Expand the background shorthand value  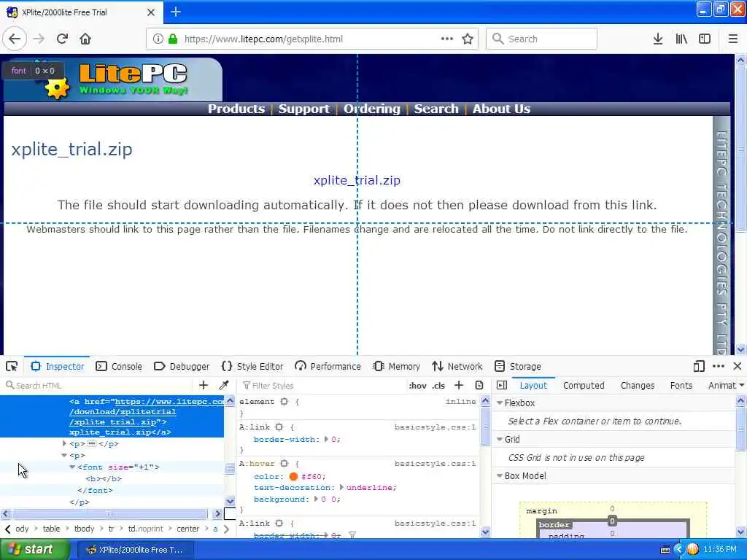pos(316,499)
